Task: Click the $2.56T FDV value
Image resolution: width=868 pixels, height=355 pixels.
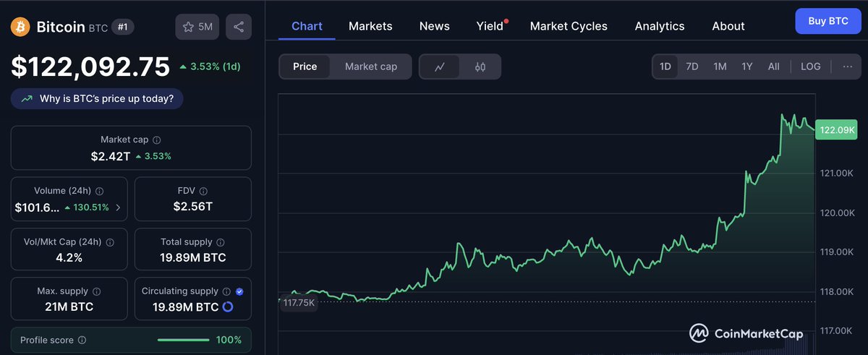Action: click(193, 207)
